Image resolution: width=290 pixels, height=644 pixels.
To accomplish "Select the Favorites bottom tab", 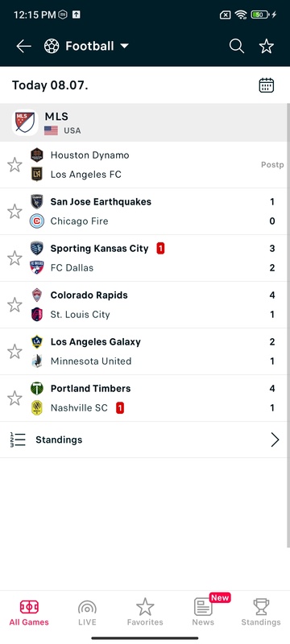I will [145, 613].
